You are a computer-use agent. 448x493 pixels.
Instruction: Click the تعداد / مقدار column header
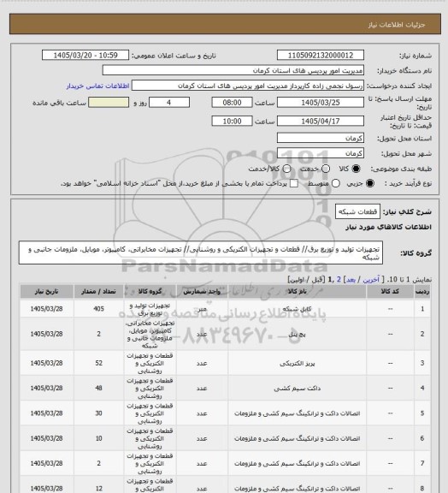(98, 292)
